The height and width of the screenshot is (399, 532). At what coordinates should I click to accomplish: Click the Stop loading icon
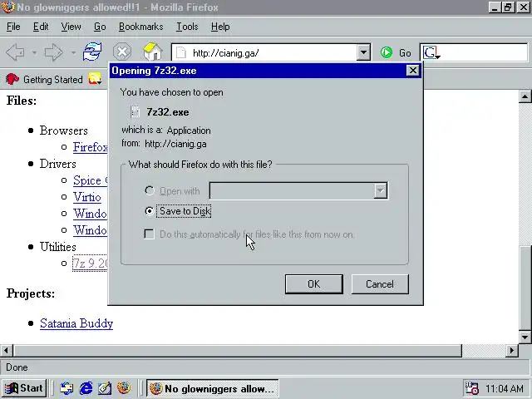pyautogui.click(x=122, y=52)
